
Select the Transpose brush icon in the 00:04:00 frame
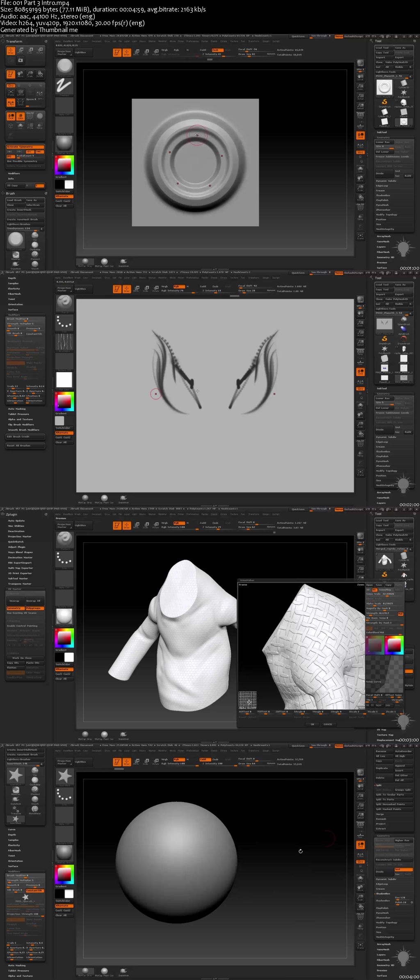[16, 809]
